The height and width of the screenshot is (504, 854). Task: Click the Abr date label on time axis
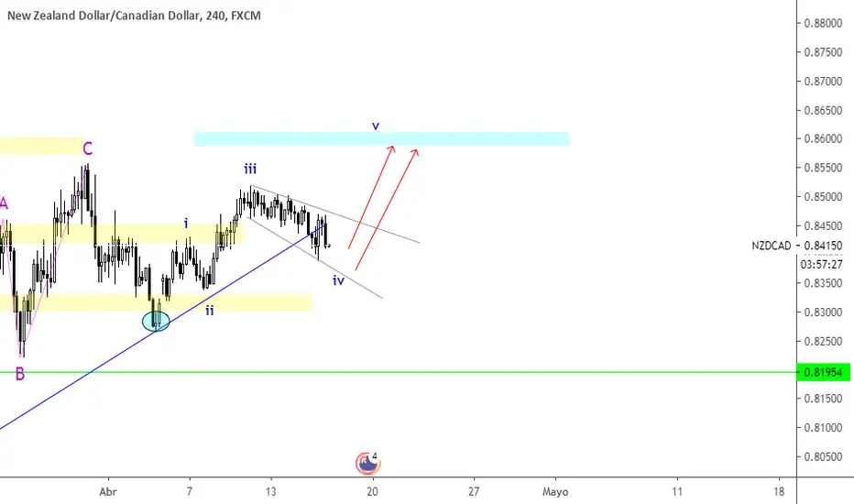point(108,491)
